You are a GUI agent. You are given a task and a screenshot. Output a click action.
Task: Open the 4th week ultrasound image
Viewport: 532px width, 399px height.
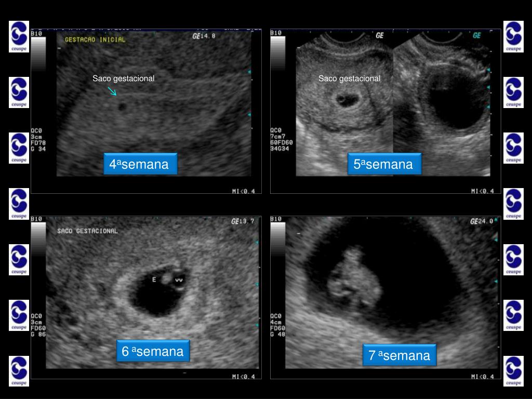tap(146, 111)
